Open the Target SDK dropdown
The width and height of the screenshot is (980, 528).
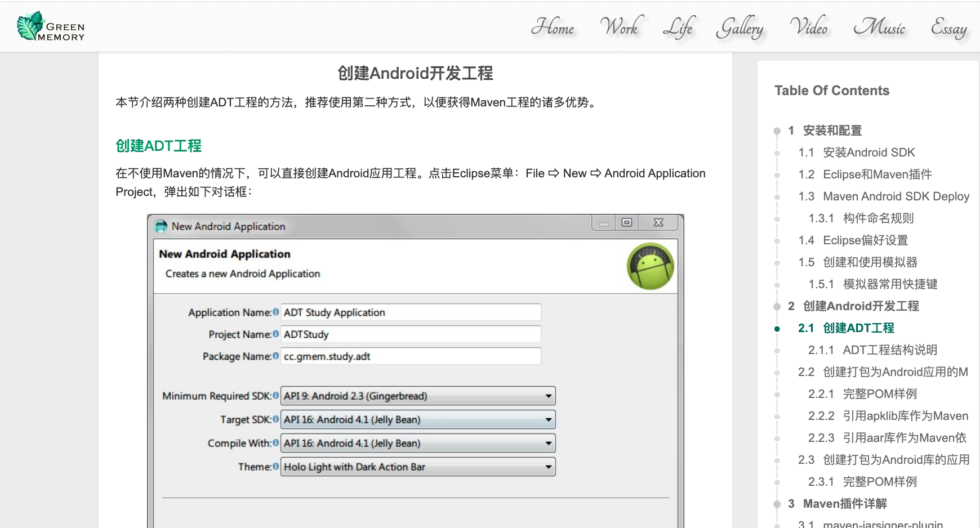pyautogui.click(x=418, y=419)
